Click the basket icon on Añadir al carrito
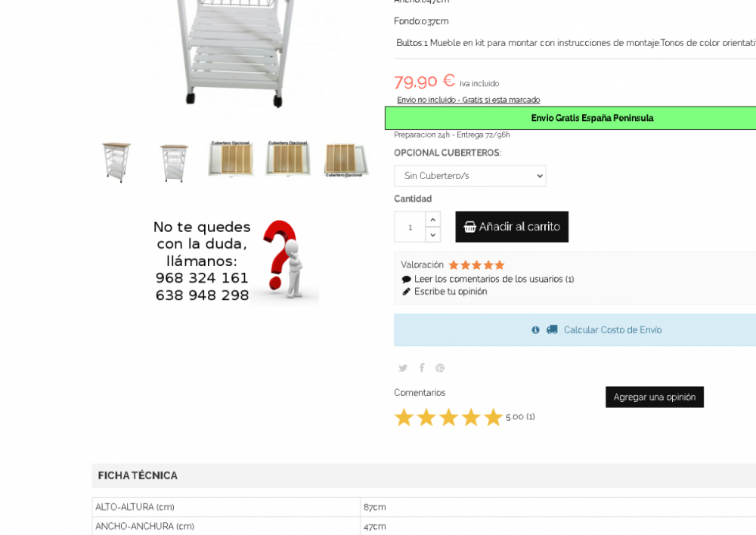Screen dimensions: 756x535 [469, 227]
